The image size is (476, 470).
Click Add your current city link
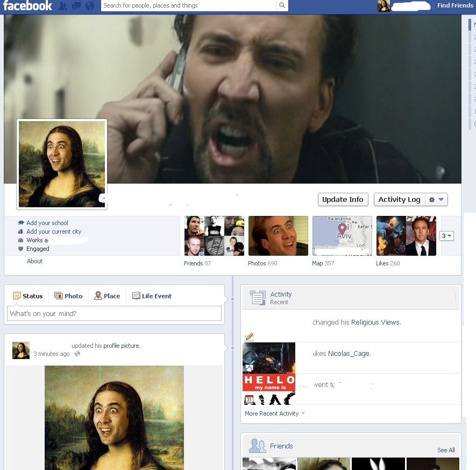click(x=54, y=232)
